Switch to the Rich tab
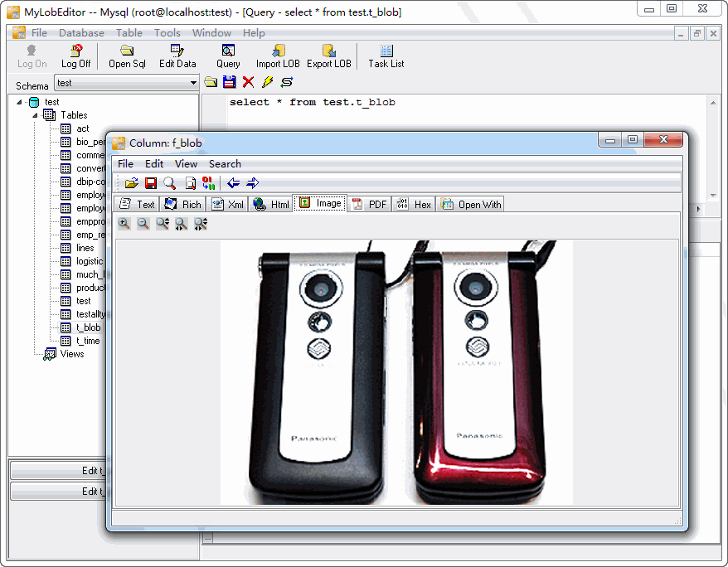The image size is (728, 567). [183, 204]
